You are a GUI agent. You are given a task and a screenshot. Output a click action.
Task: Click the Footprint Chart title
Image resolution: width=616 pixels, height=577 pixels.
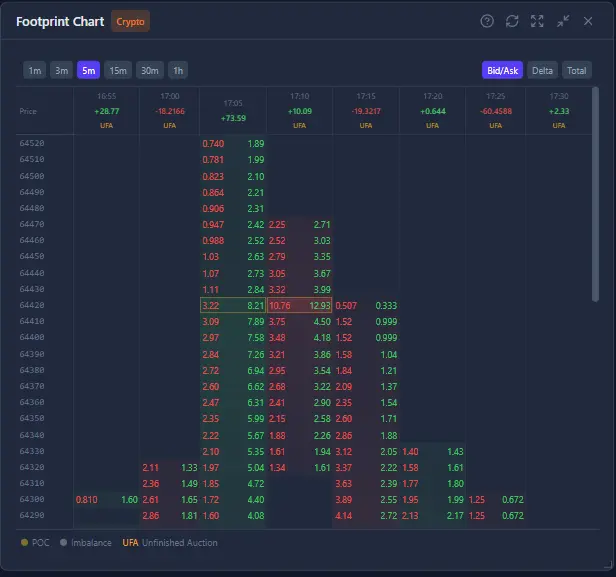click(60, 22)
